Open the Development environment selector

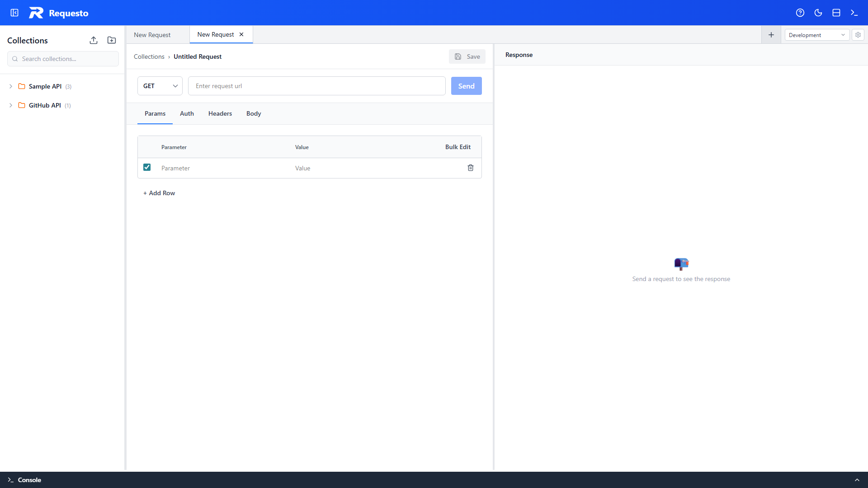816,35
